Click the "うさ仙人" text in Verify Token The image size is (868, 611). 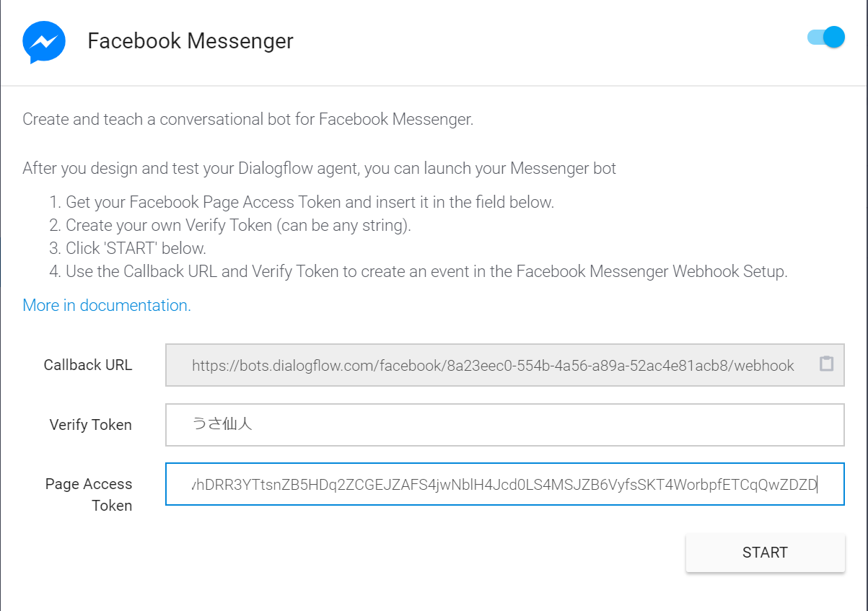tap(222, 424)
